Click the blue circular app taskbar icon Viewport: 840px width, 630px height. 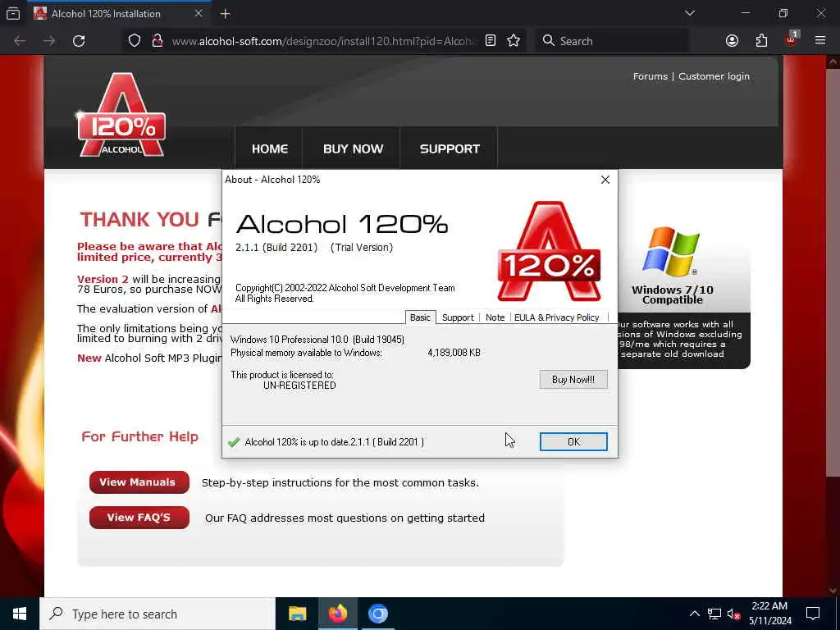tap(377, 614)
